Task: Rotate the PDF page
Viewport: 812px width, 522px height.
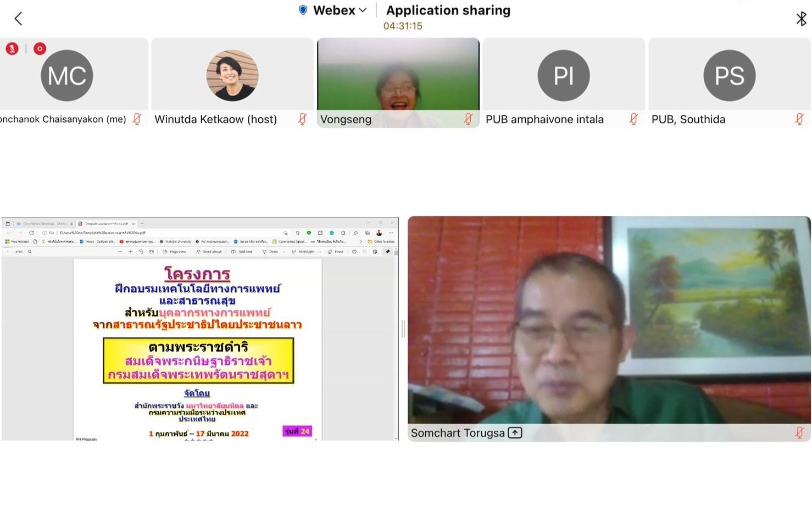Action: click(141, 252)
